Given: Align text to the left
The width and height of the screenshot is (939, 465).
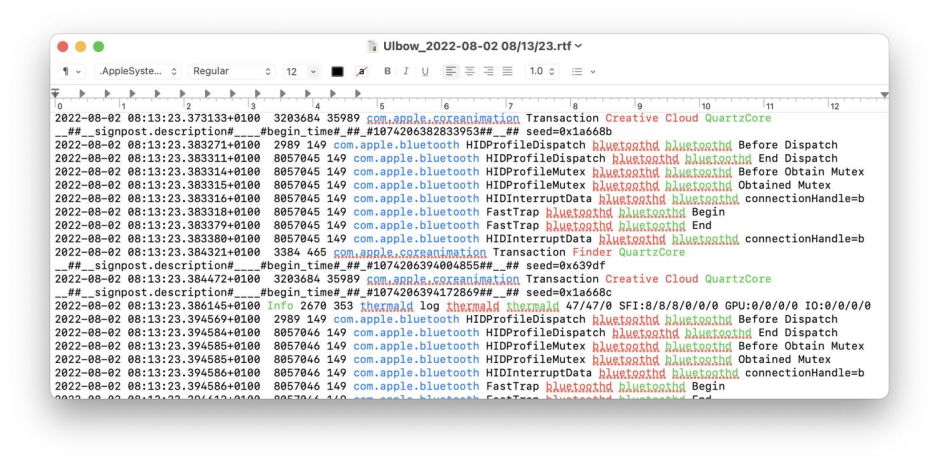Looking at the screenshot, I should [x=450, y=72].
